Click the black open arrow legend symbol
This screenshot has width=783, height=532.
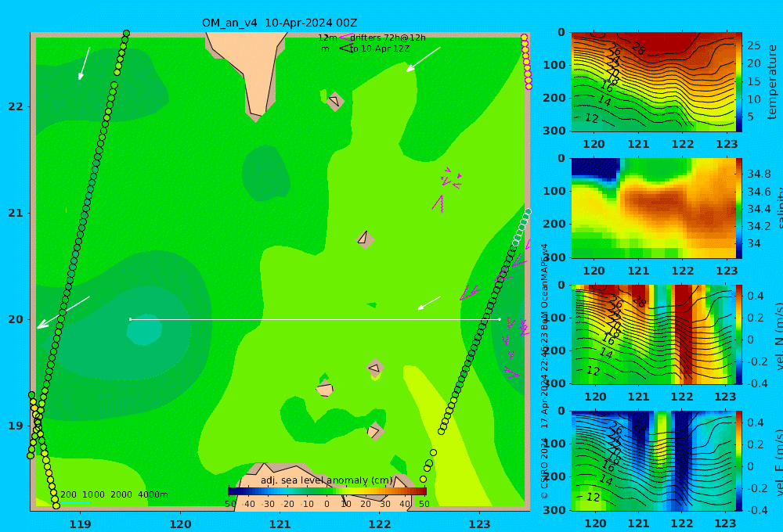[x=346, y=49]
